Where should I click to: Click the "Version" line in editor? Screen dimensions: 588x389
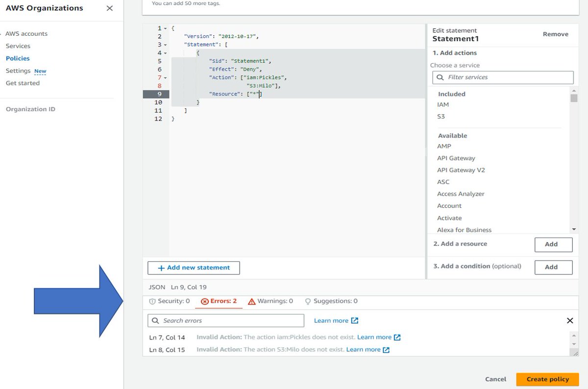[221, 37]
